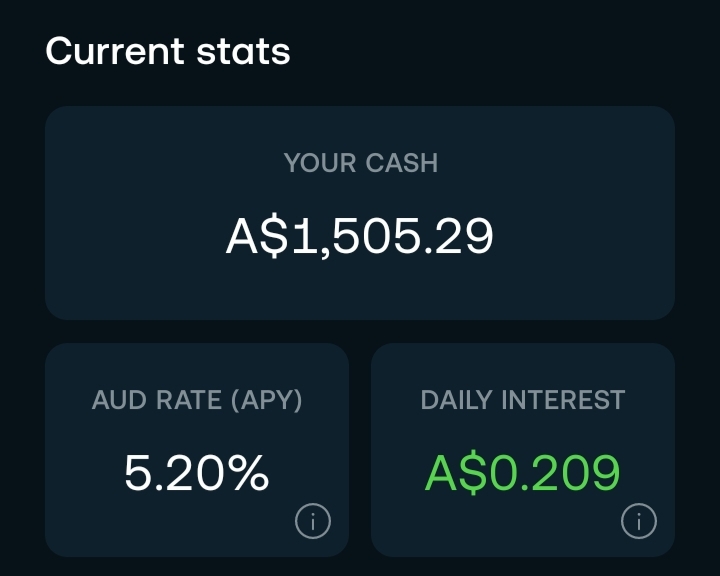Tap the Your Cash balance card
The image size is (720, 576).
(x=360, y=213)
